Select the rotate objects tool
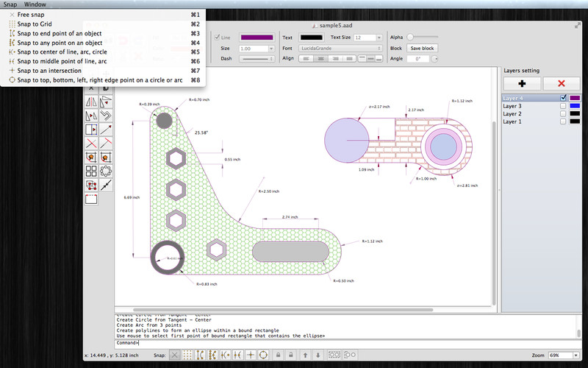This screenshot has height=368, width=588. (106, 102)
